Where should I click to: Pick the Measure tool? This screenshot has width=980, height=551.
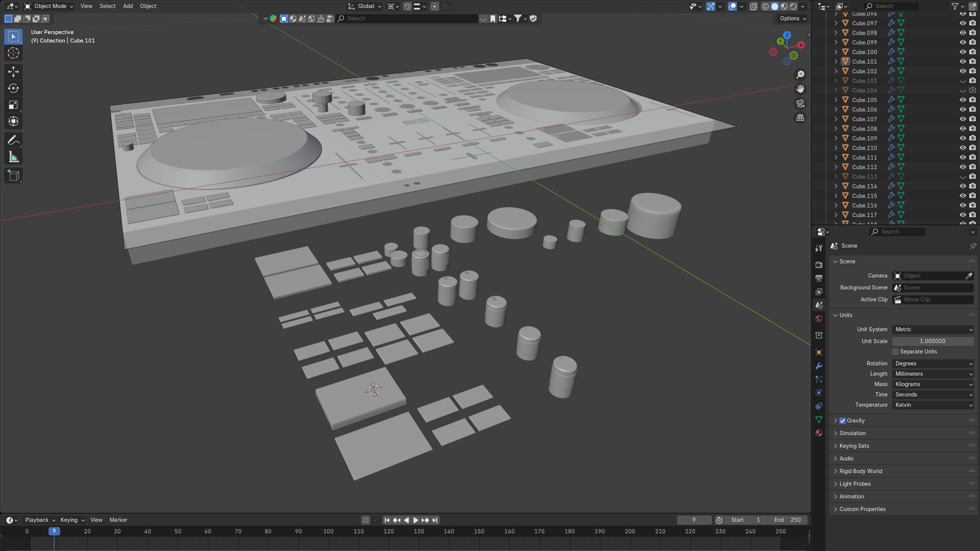coord(13,157)
